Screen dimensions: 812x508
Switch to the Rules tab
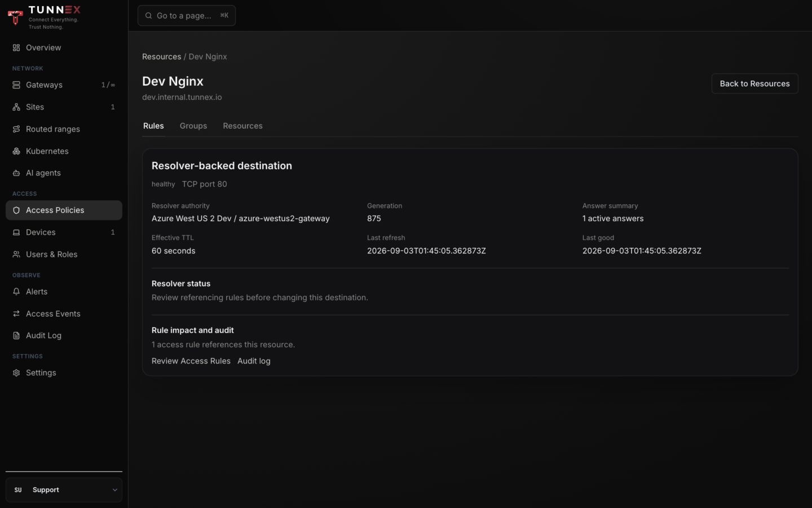click(x=153, y=126)
